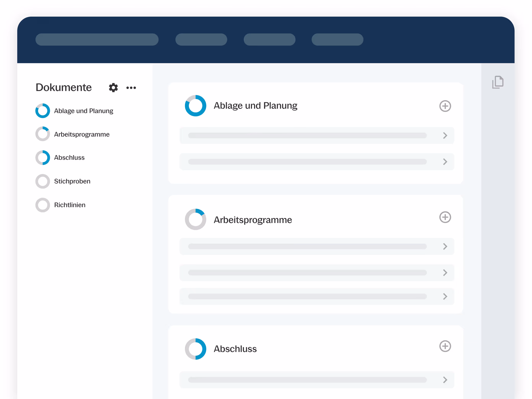Open Richtlinien from the sidebar list
Screen dimensions: 532x399
tap(70, 205)
